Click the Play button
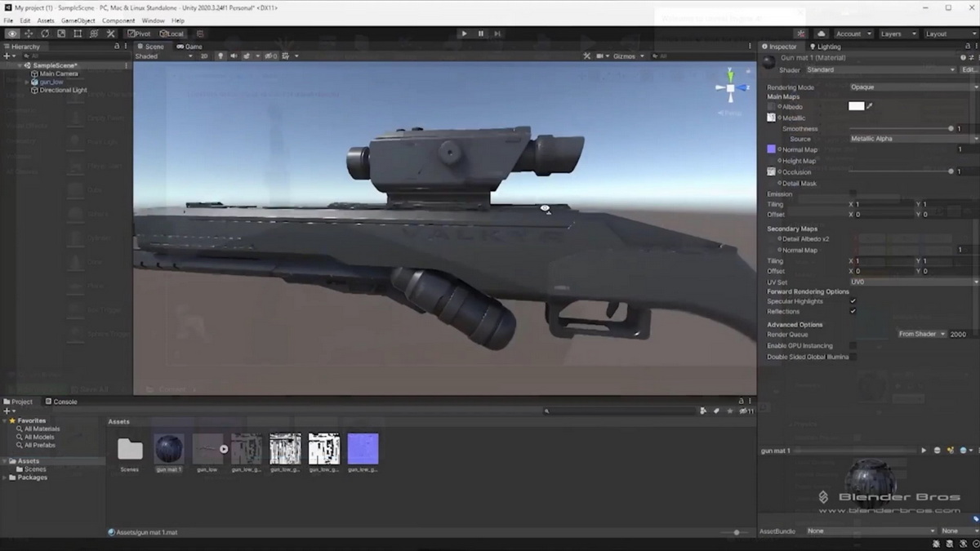The image size is (980, 551). click(464, 33)
